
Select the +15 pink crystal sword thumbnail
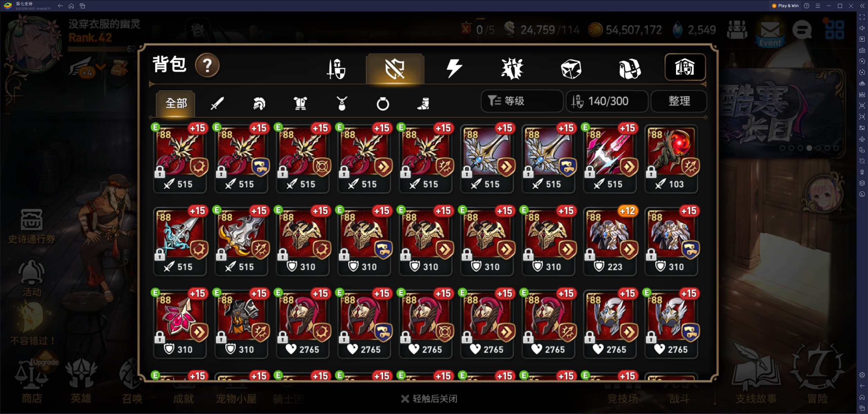click(610, 158)
